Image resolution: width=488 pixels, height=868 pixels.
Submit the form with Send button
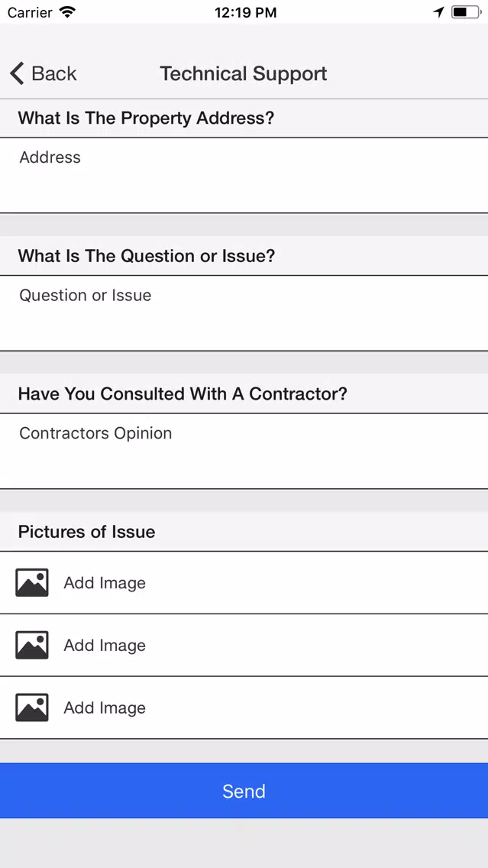pos(244,791)
